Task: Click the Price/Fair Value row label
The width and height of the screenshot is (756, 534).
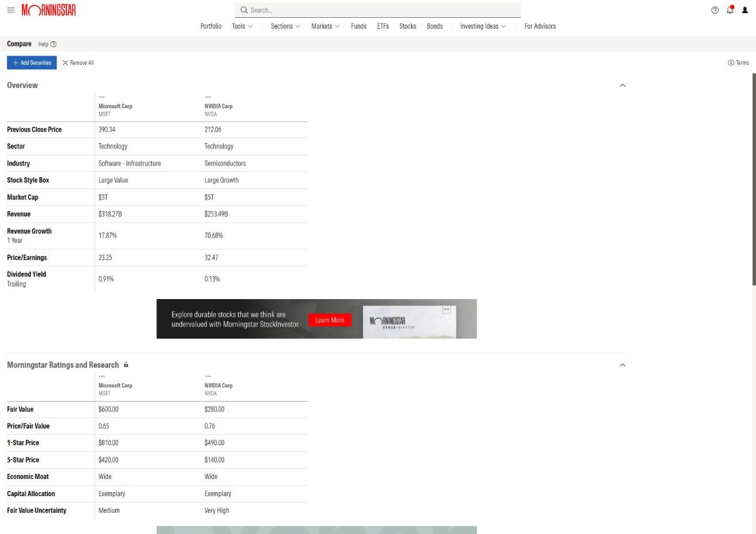Action: [28, 426]
